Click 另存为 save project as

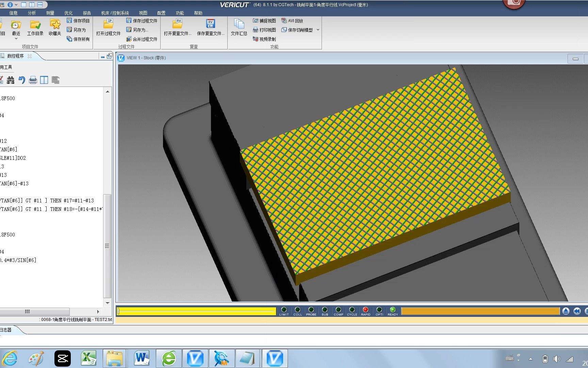coord(76,30)
